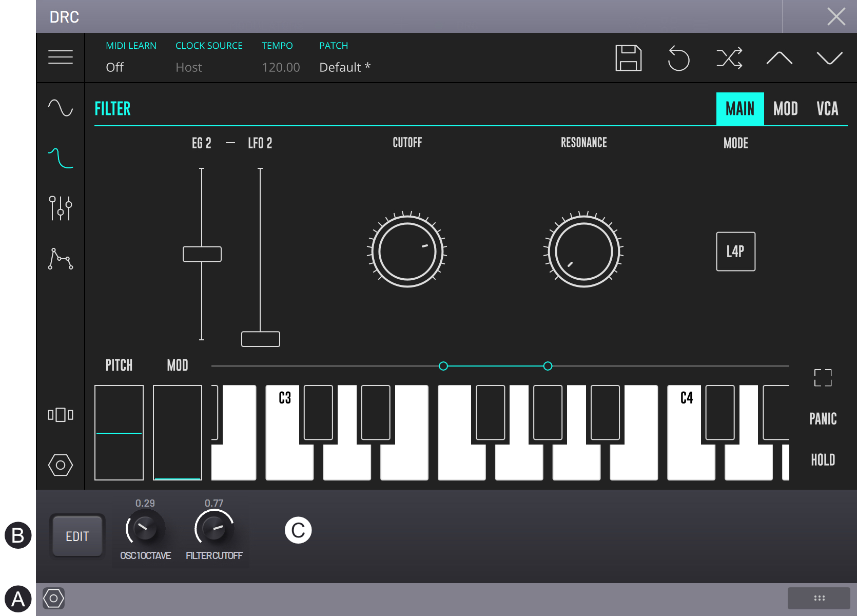The image size is (857, 616).
Task: Open the filter curve section
Action: [x=61, y=158]
